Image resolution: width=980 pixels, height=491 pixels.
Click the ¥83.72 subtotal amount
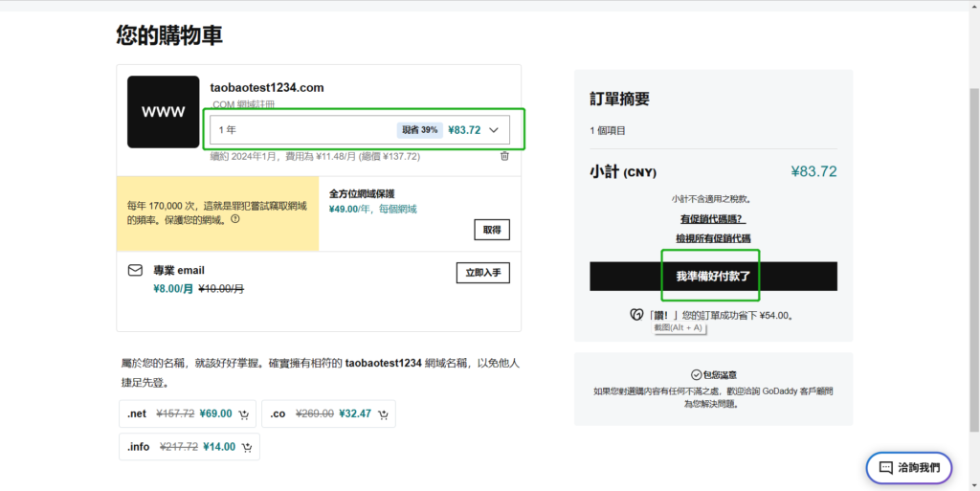813,171
